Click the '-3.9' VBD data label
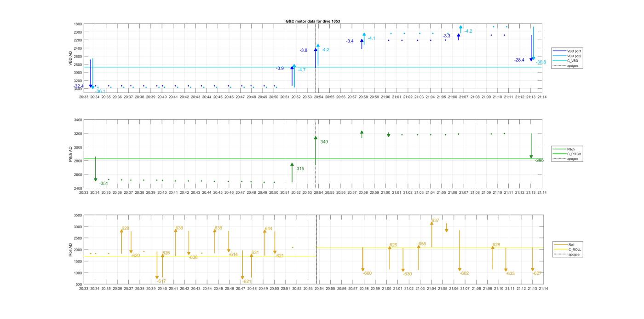644x319 pixels. point(280,68)
